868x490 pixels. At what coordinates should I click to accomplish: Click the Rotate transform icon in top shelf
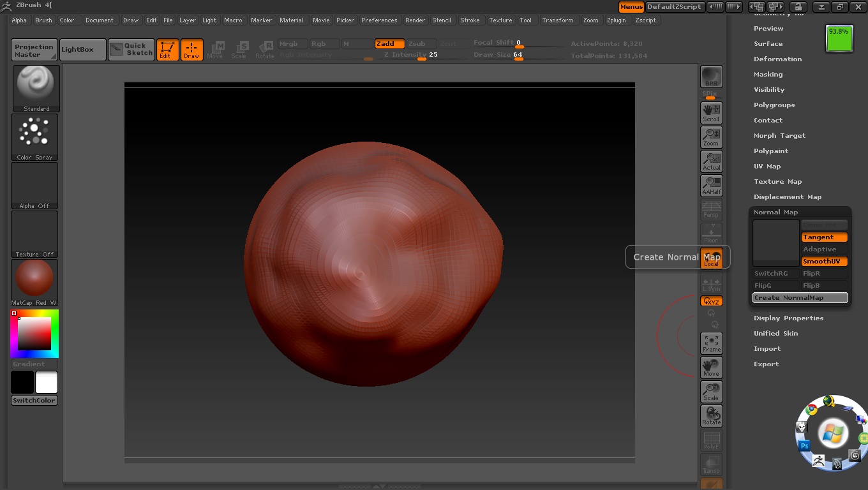coord(264,49)
